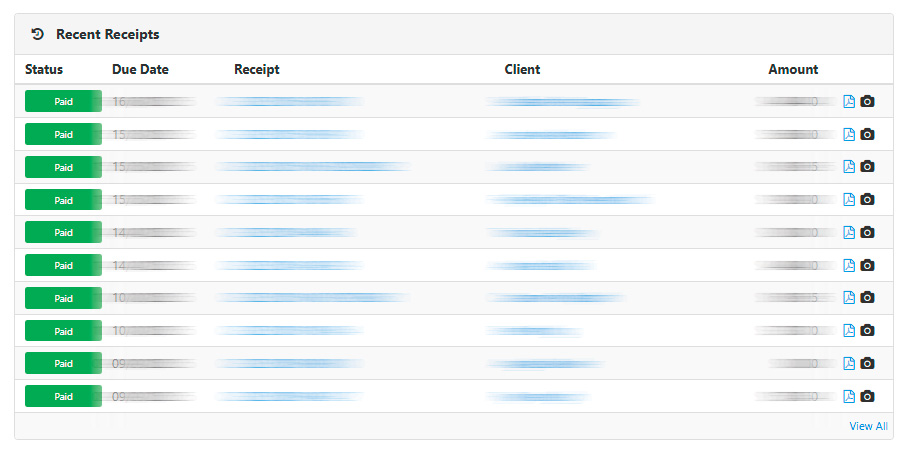Open PDF icon in third receipt row
This screenshot has width=911, height=458.
point(849,166)
